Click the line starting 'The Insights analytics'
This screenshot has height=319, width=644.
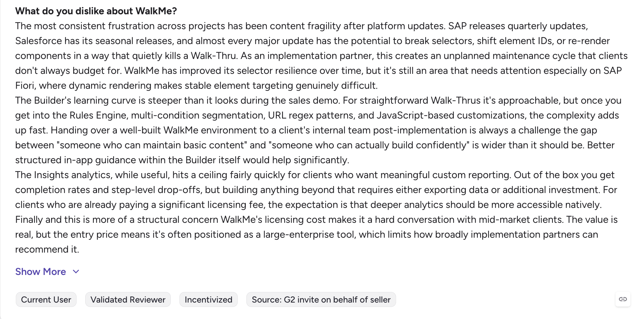pos(315,175)
